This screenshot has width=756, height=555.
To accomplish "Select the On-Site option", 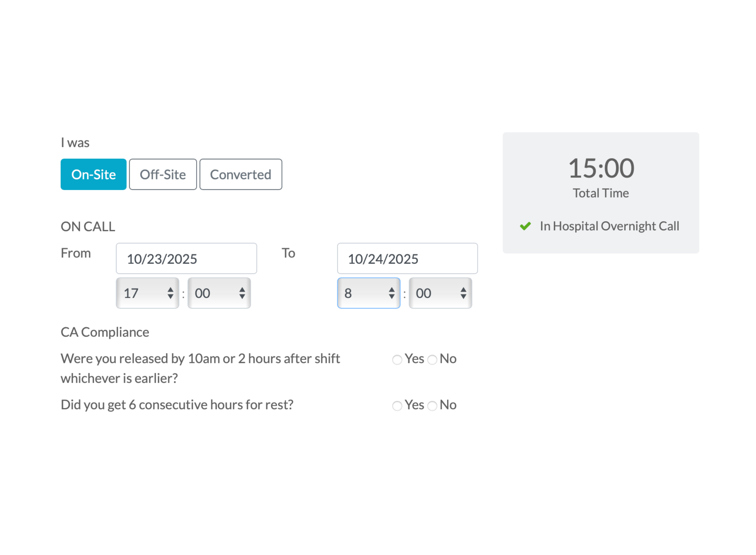I will [93, 174].
